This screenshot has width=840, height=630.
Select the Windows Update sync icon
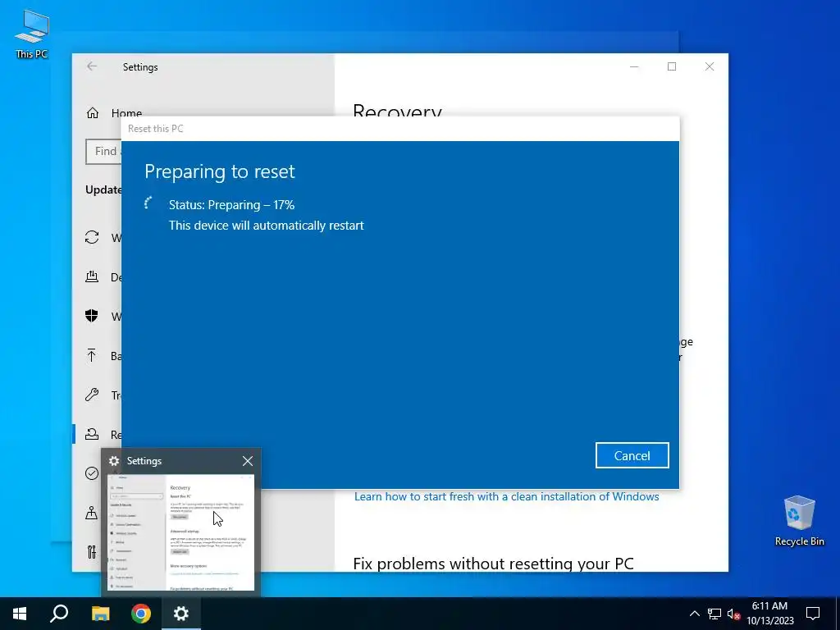(92, 237)
